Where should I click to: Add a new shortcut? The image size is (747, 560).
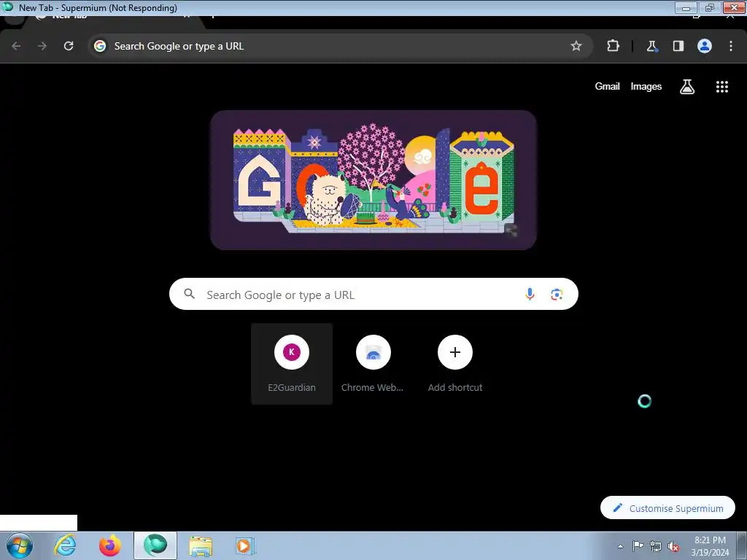tap(455, 364)
